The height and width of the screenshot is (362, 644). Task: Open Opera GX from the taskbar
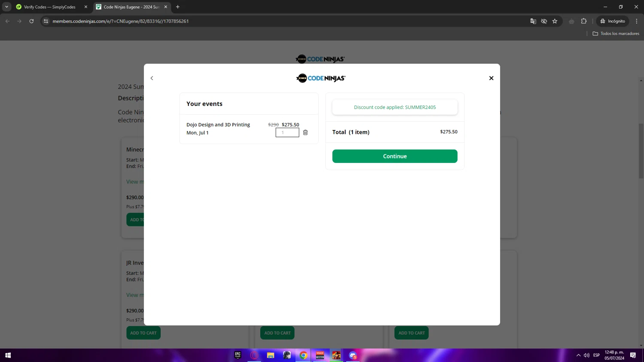(x=254, y=355)
